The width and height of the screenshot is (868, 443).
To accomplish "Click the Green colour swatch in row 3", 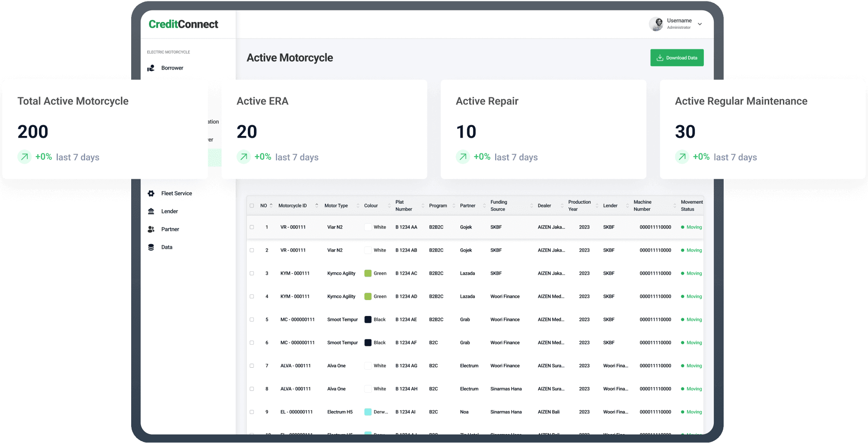I will [x=368, y=273].
